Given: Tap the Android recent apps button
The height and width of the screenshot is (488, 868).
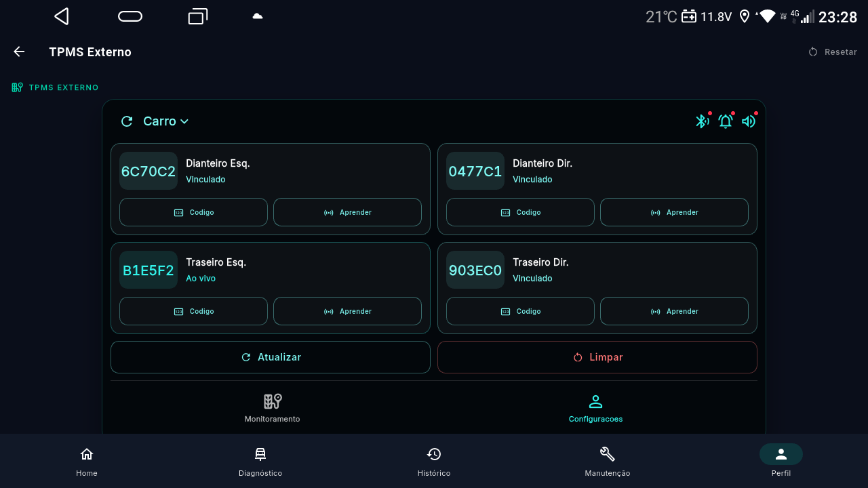Looking at the screenshot, I should (x=197, y=16).
